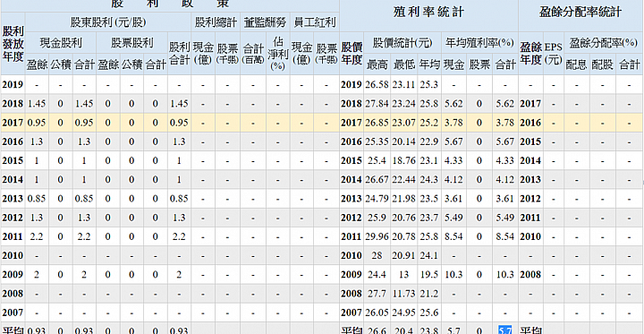Select the 26.05 highest price cell
Screen dimensions: 644x334
point(377,313)
